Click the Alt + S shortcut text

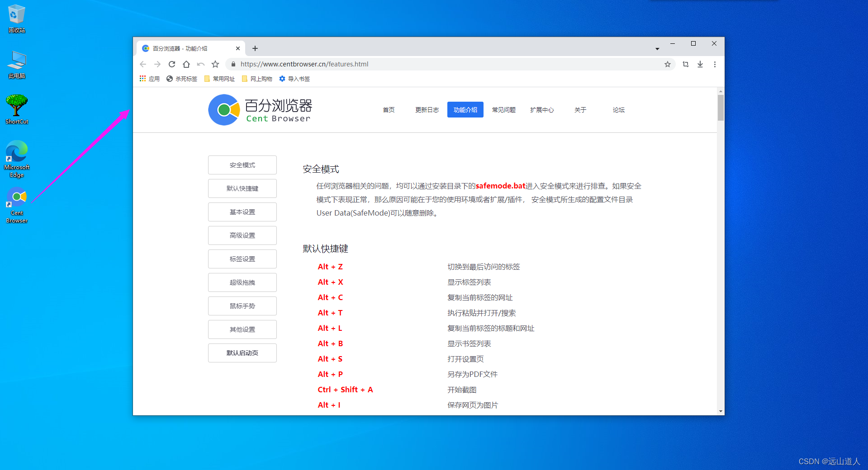point(330,359)
